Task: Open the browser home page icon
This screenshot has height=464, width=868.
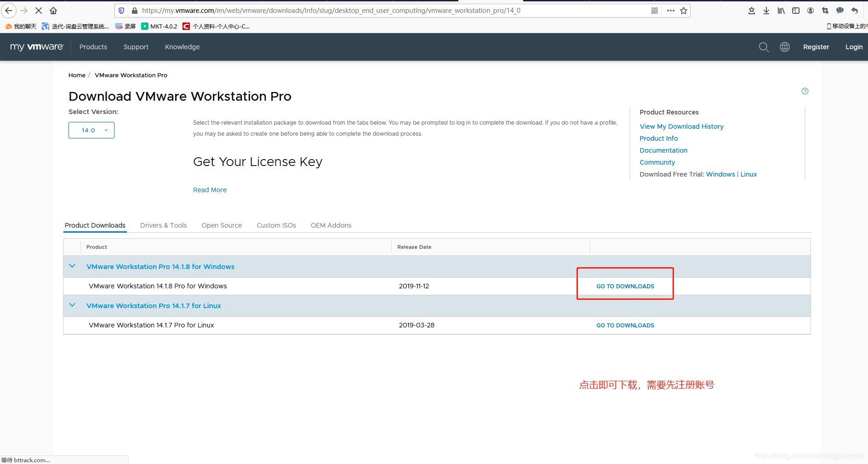Action: 53,10
